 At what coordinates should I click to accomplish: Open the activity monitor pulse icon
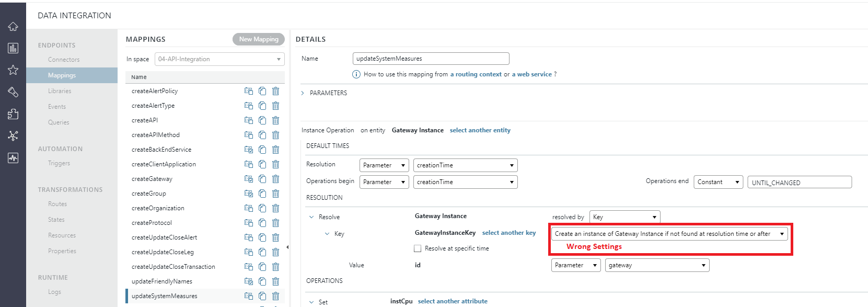pos(13,158)
